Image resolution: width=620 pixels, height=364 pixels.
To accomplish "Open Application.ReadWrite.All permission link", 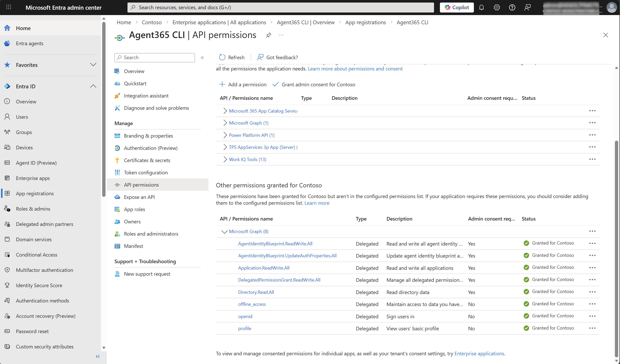I will (264, 268).
